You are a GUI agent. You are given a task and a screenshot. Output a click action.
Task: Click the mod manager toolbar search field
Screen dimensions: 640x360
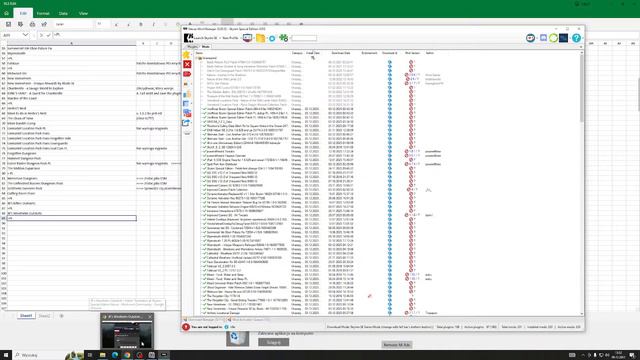click(x=304, y=38)
